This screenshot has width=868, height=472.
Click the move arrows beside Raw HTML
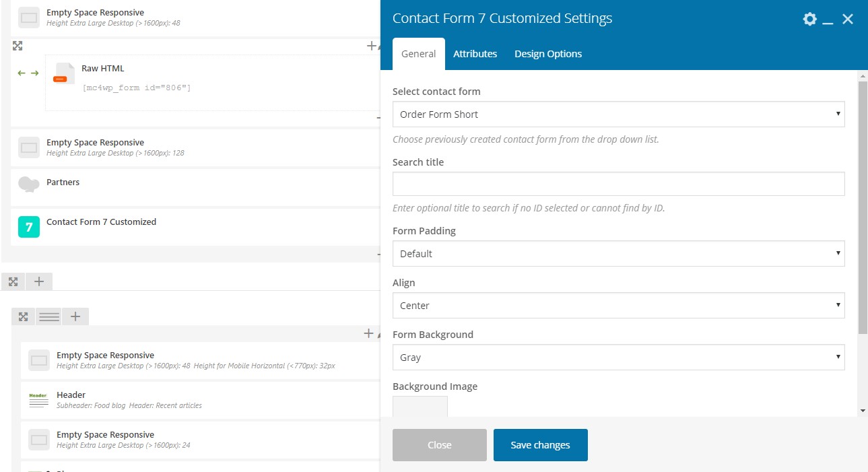click(x=28, y=73)
